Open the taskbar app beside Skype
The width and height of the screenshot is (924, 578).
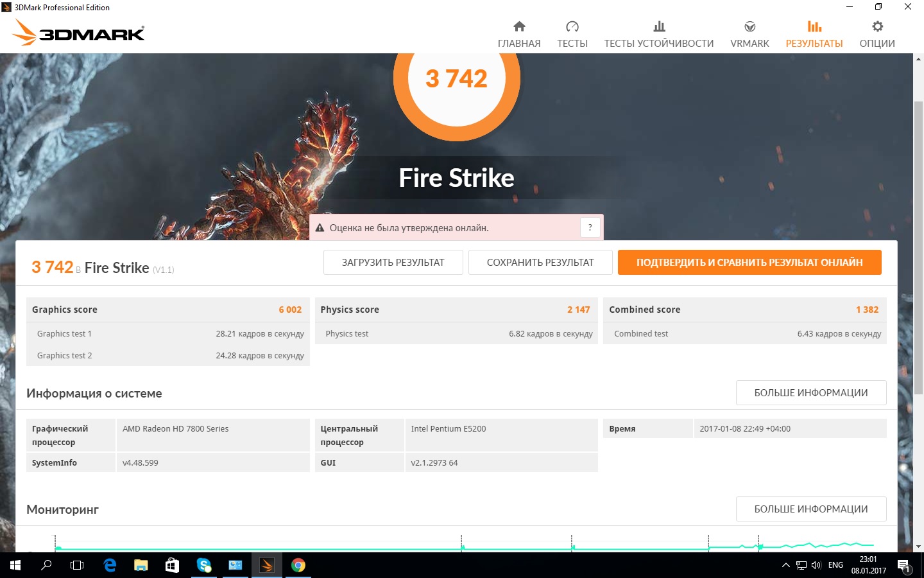(x=235, y=565)
